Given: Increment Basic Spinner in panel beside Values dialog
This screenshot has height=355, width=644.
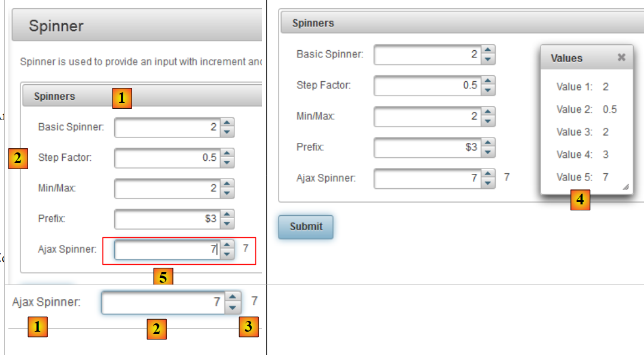Looking at the screenshot, I should pos(489,50).
